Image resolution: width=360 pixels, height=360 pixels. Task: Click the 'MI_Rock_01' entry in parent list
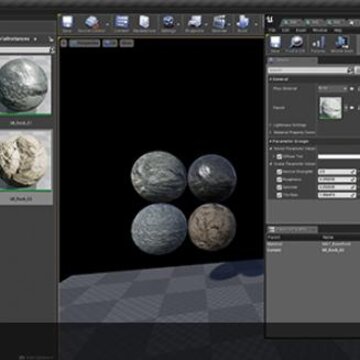point(333,250)
